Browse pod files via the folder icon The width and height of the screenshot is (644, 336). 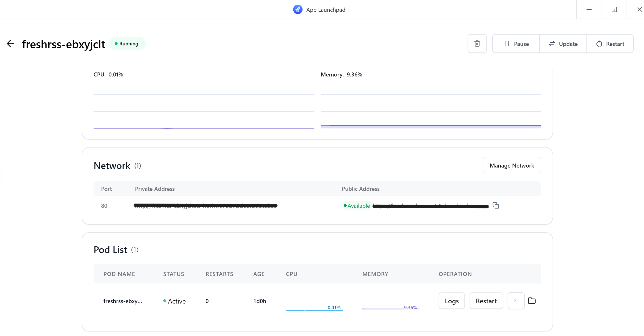click(532, 300)
